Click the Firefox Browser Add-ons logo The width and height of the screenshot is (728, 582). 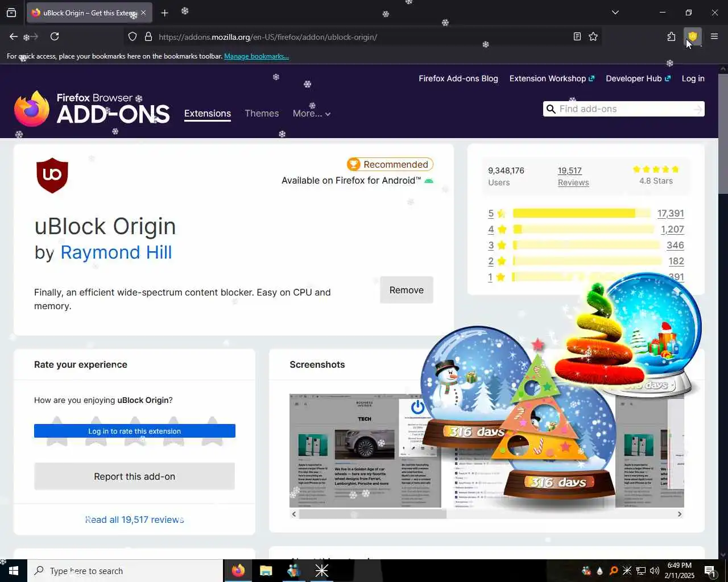point(92,109)
